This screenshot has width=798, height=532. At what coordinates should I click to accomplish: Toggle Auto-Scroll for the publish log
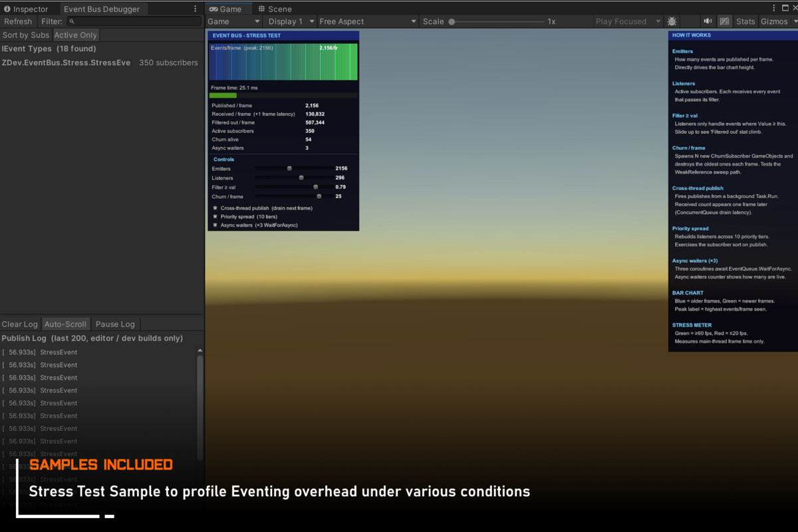tap(65, 325)
